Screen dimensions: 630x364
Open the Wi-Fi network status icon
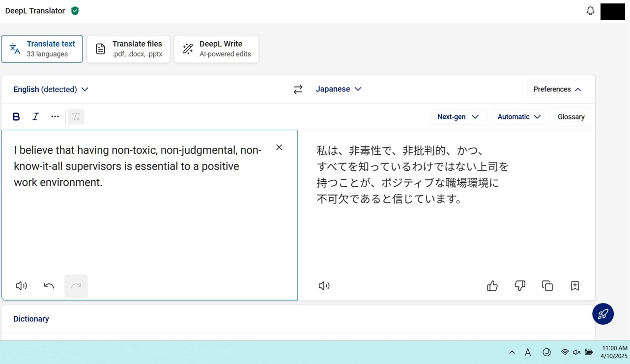tap(565, 352)
